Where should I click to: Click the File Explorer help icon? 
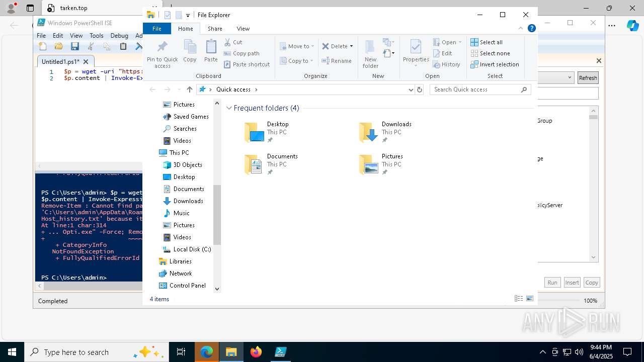[x=531, y=28]
